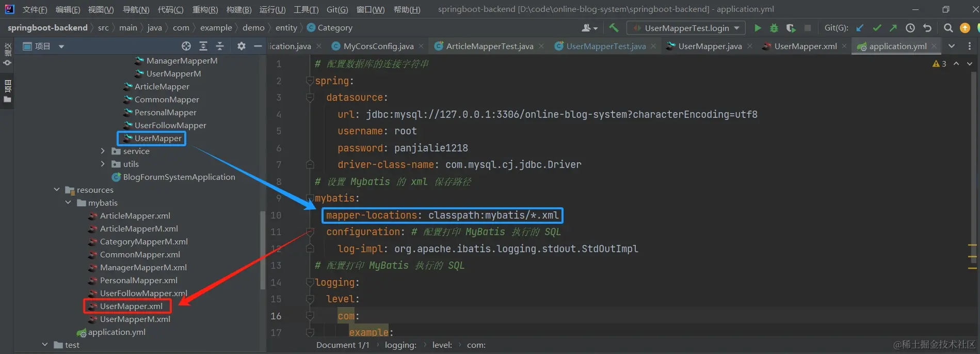This screenshot has height=354, width=980.
Task: Click the 3 warnings indicator
Action: (x=939, y=64)
